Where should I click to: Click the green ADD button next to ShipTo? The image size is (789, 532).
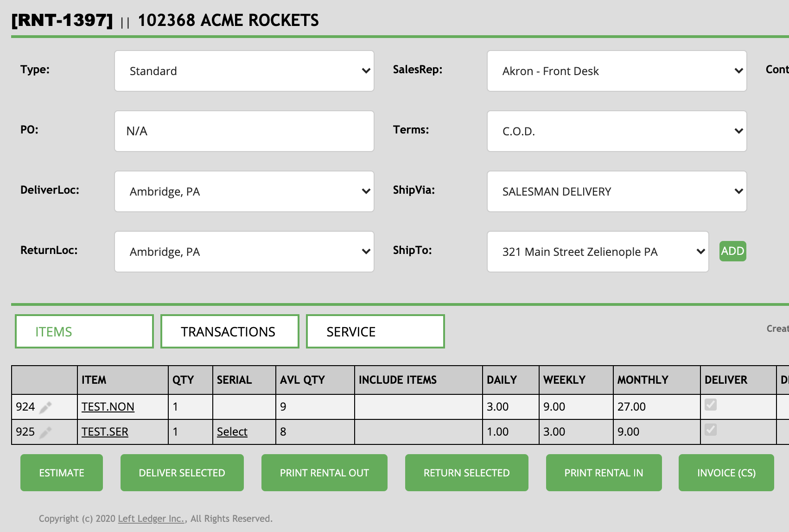[x=732, y=251]
